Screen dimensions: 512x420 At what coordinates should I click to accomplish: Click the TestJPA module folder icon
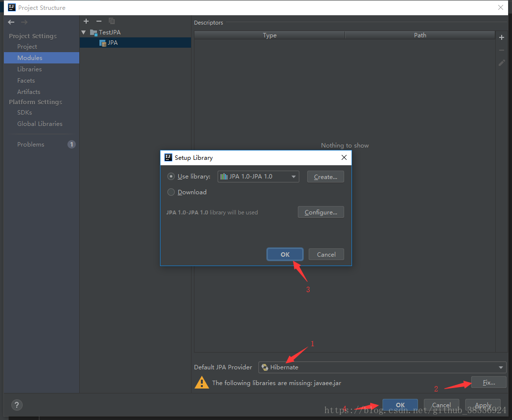[94, 32]
